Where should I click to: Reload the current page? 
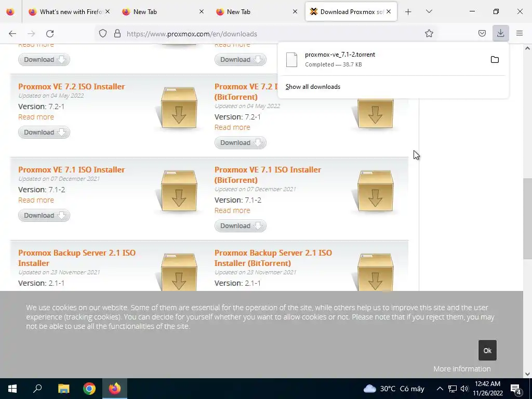(x=50, y=34)
